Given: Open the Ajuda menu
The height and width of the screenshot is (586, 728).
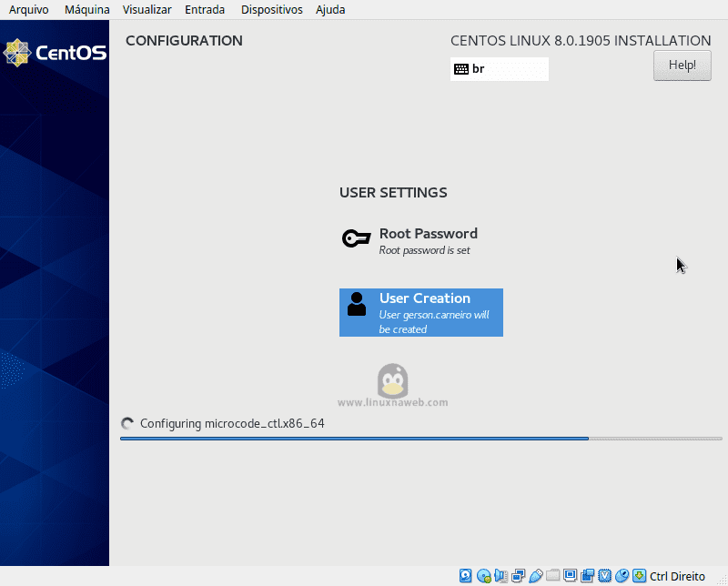Looking at the screenshot, I should click(330, 10).
